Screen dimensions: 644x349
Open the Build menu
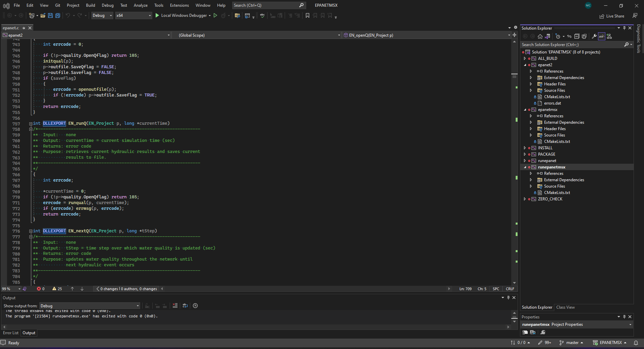point(90,5)
